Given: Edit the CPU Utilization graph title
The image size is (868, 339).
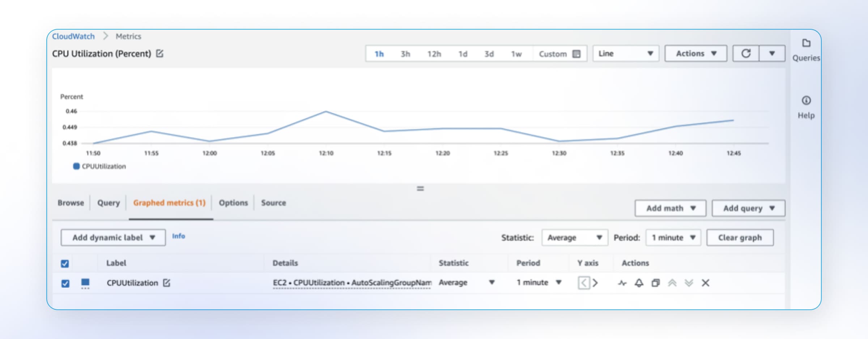Looking at the screenshot, I should [x=160, y=54].
